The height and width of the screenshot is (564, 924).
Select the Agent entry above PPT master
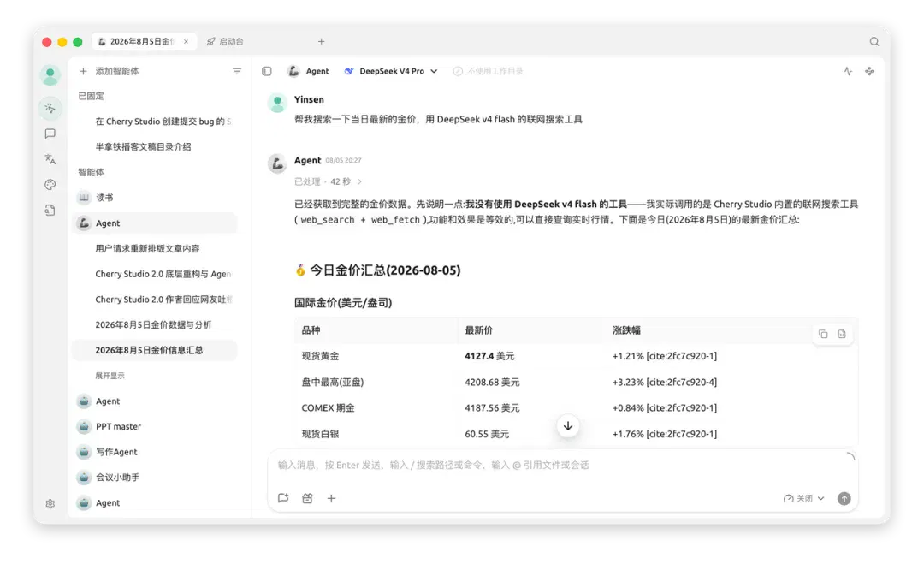pos(155,401)
